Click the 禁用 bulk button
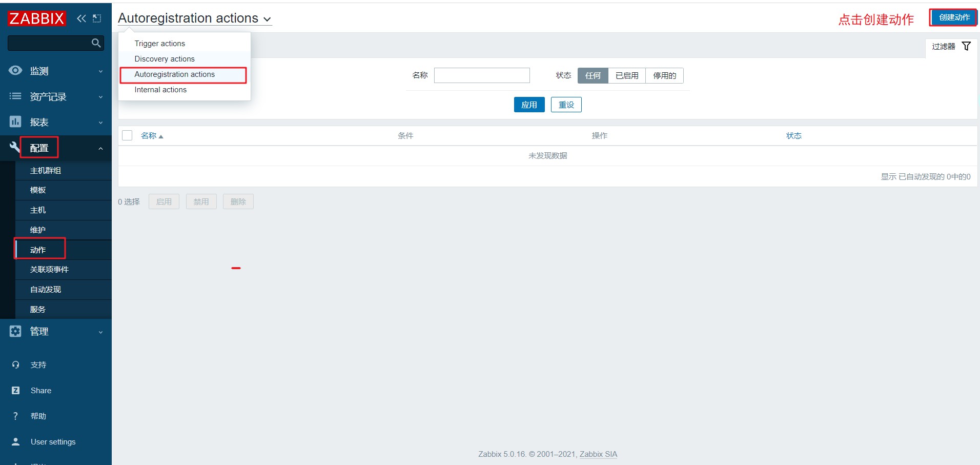The height and width of the screenshot is (465, 980). 201,201
